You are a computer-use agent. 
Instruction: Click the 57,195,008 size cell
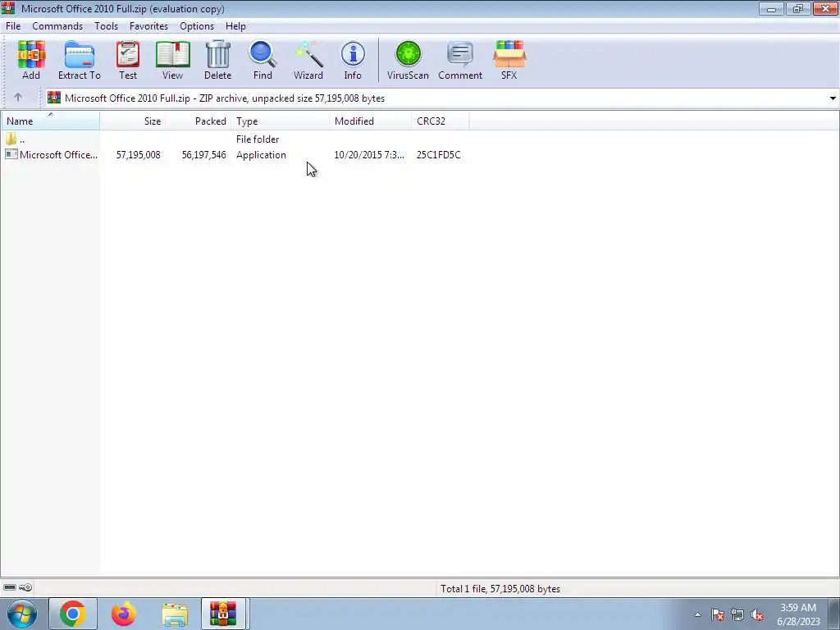coord(138,155)
